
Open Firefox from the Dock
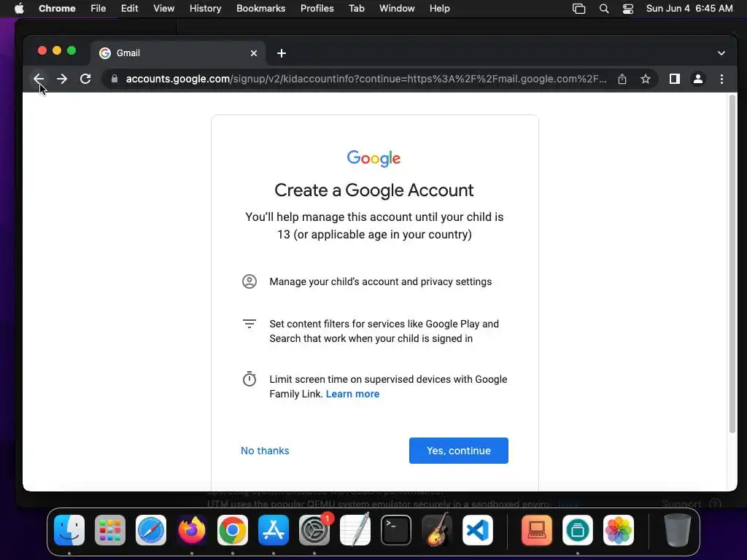coord(192,530)
